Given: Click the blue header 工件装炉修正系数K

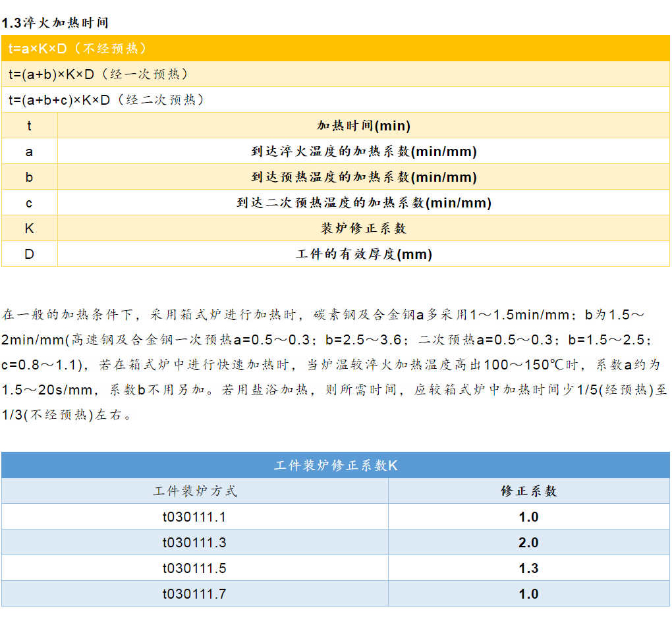Looking at the screenshot, I should point(336,464).
